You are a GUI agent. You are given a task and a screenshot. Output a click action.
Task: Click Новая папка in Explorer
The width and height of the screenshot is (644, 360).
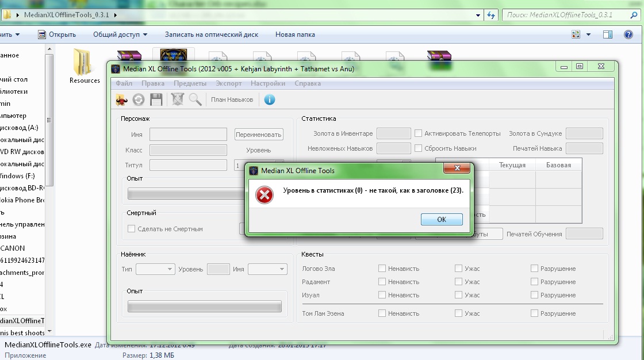[295, 35]
